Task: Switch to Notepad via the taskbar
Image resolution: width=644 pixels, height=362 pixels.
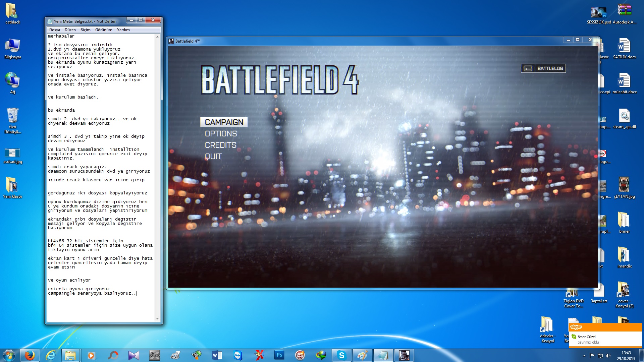Action: 383,355
